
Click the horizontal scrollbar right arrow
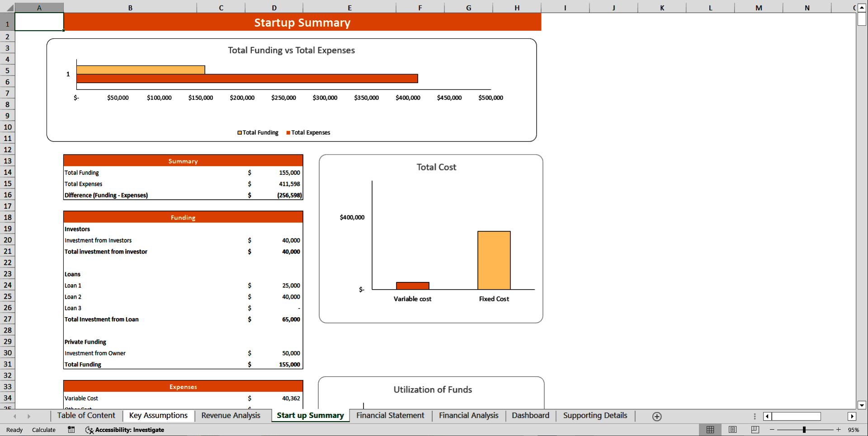(853, 416)
